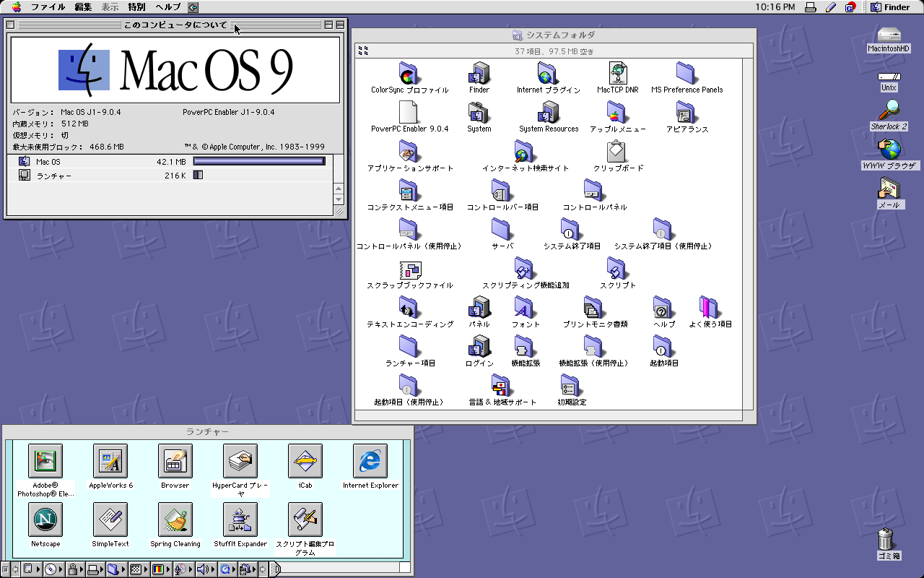Click the ランチャー memory usage bar
Image resolution: width=924 pixels, height=578 pixels.
pyautogui.click(x=199, y=175)
